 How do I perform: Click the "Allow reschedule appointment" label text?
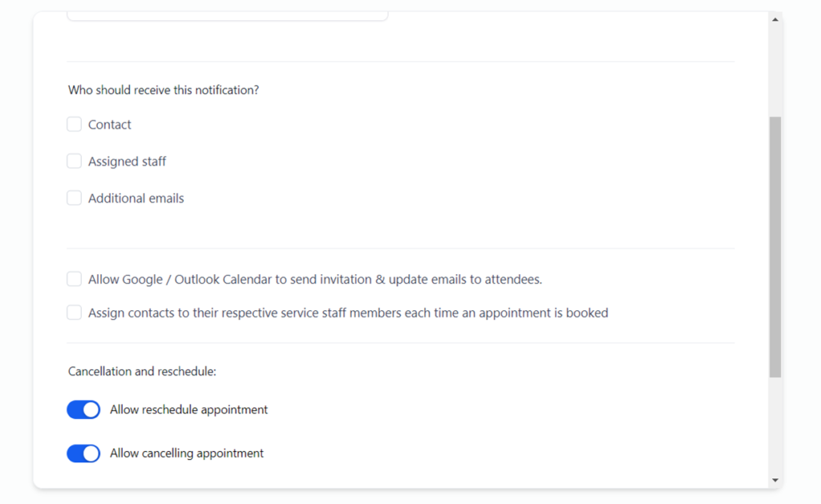(188, 410)
